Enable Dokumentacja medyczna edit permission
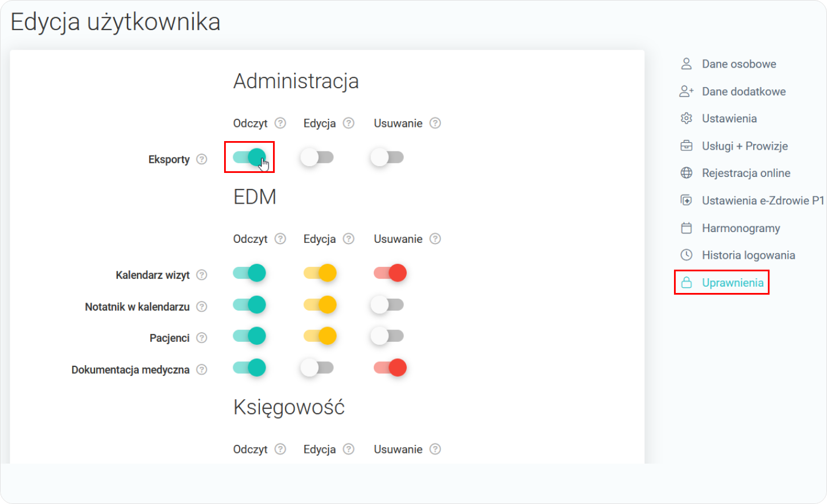 click(317, 367)
